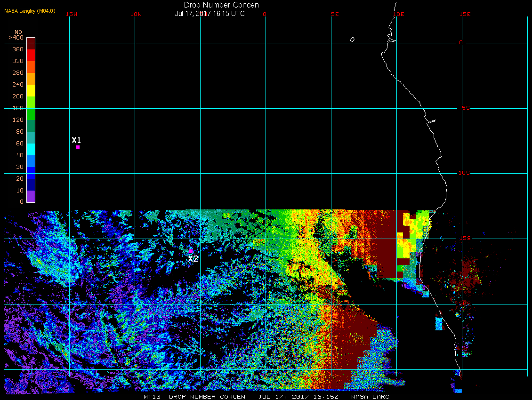Click the magenta X1 marker square
Viewport: 532px width, 400px height.
78,147
